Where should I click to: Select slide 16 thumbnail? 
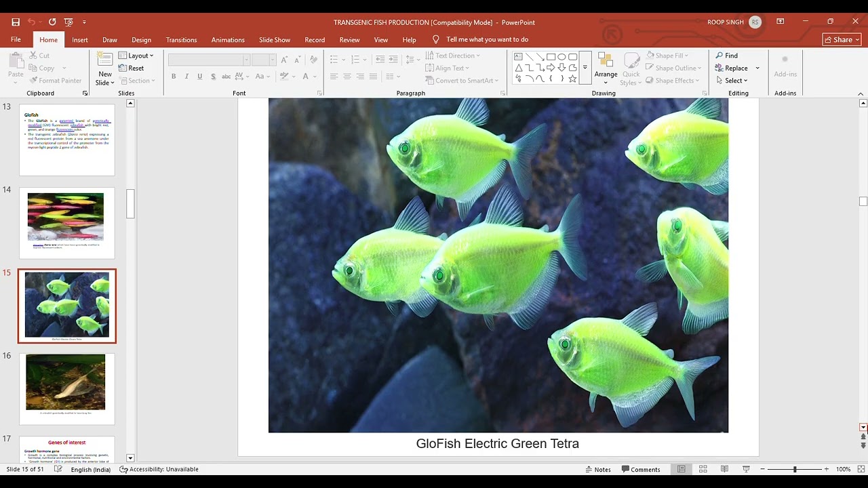point(67,388)
